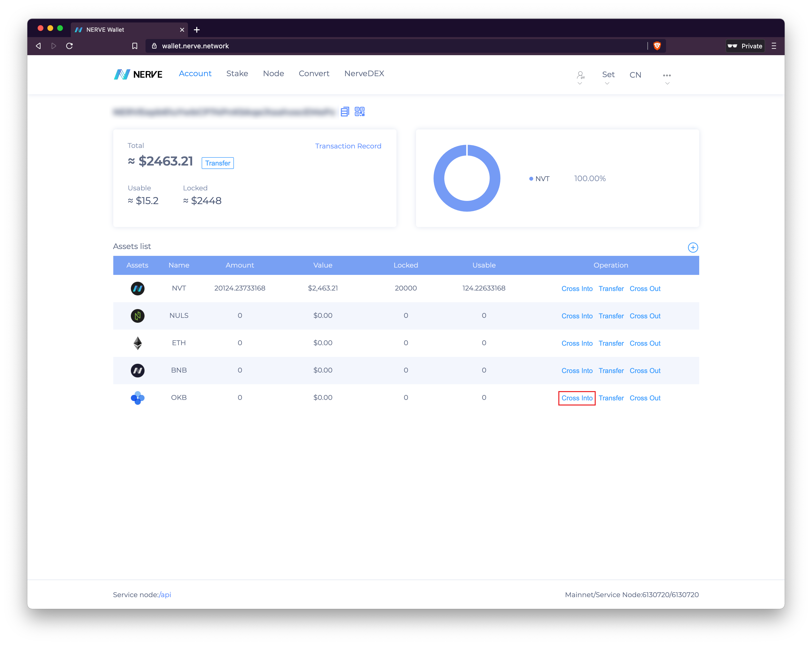Open the /api service node link
Screen dimensions: 812x645
(165, 595)
